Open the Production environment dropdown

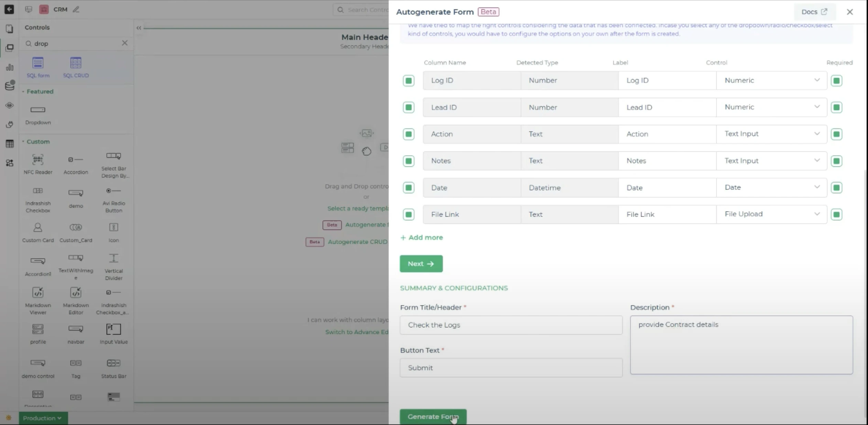[43, 418]
